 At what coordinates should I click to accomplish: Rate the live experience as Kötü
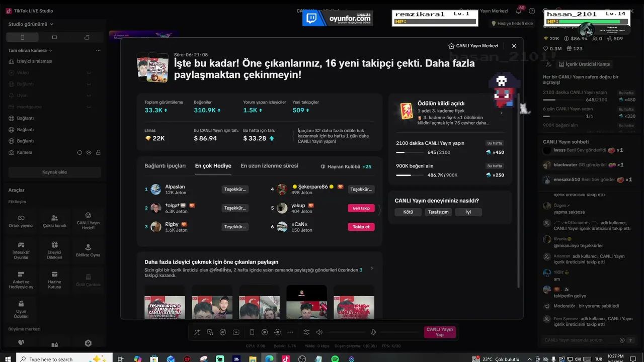tap(408, 212)
